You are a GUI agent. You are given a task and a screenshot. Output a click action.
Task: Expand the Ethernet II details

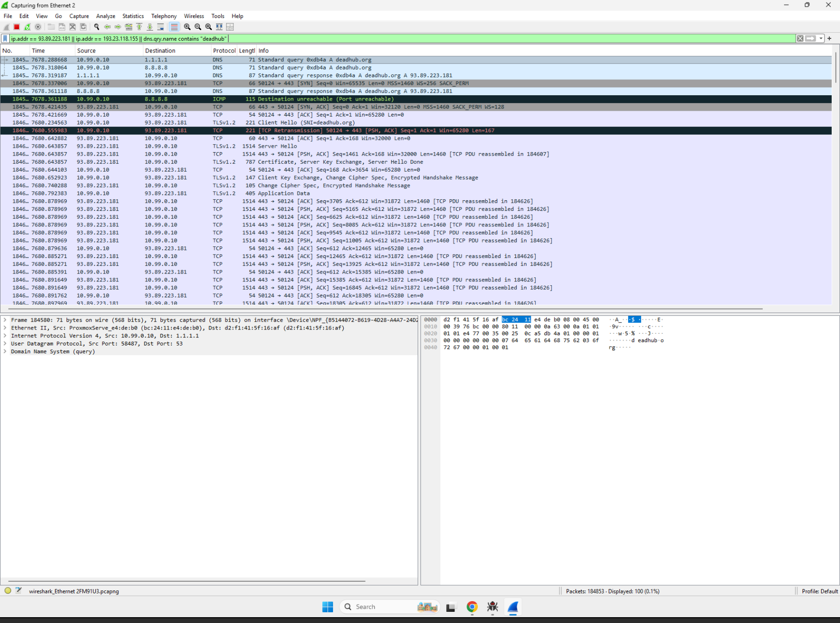coord(5,328)
